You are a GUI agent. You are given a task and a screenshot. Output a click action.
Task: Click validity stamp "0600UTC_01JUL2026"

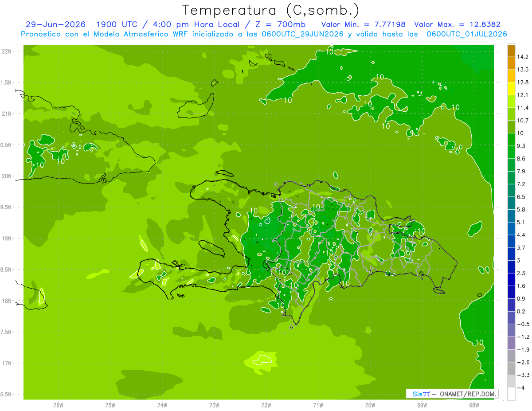point(467,34)
